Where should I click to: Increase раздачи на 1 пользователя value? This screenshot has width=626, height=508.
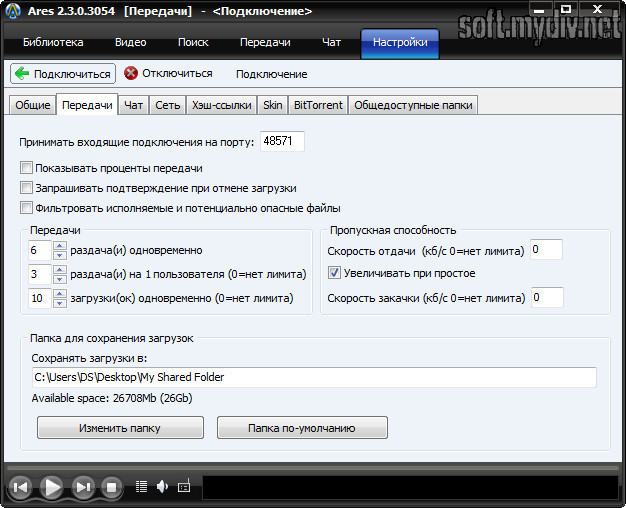[59, 270]
